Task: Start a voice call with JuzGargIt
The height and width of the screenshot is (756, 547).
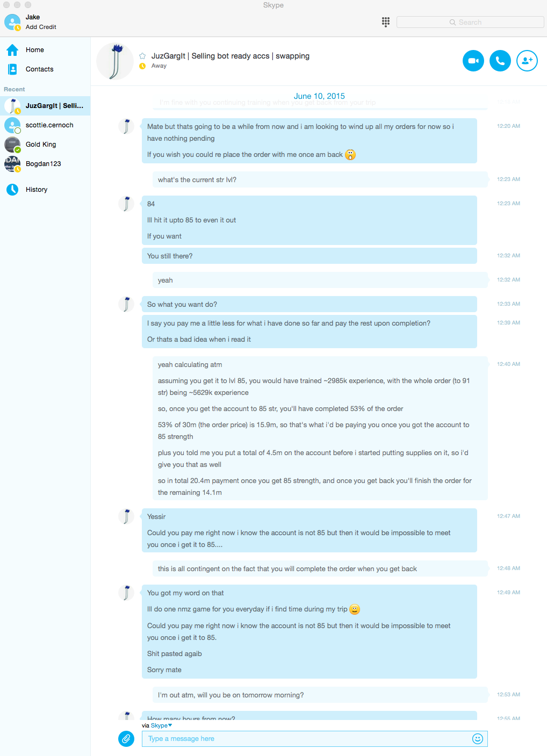Action: click(x=500, y=61)
